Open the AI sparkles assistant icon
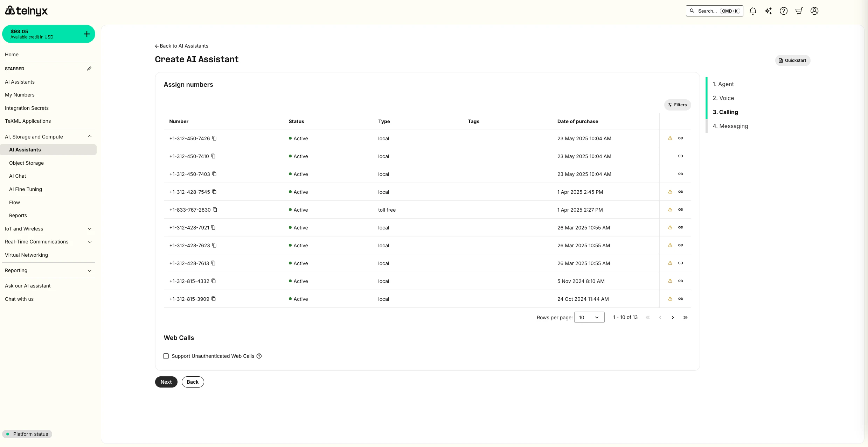This screenshot has width=868, height=447. pos(768,11)
